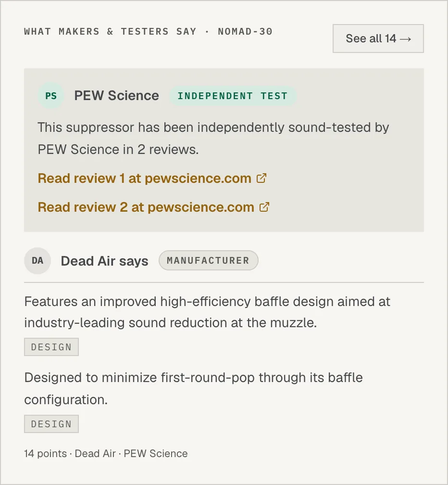Screen dimensions: 448x485
Task: Open Read review 2 at pewscience.com link
Action: click(x=153, y=207)
